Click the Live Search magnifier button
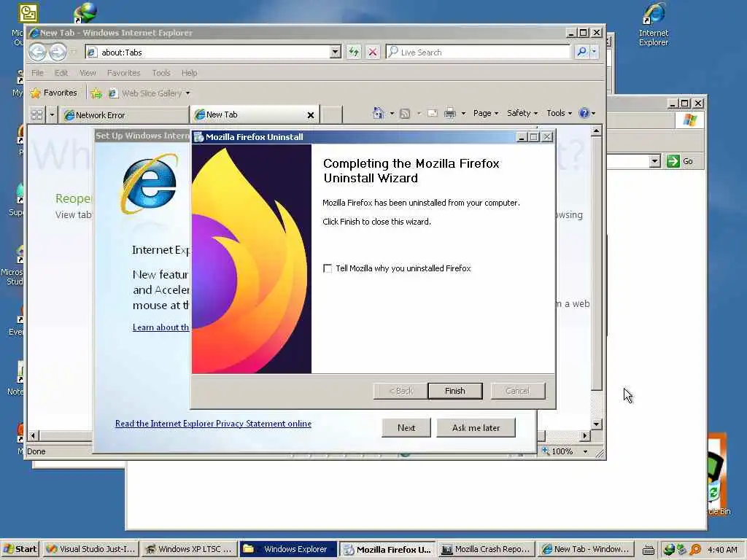 click(x=581, y=52)
